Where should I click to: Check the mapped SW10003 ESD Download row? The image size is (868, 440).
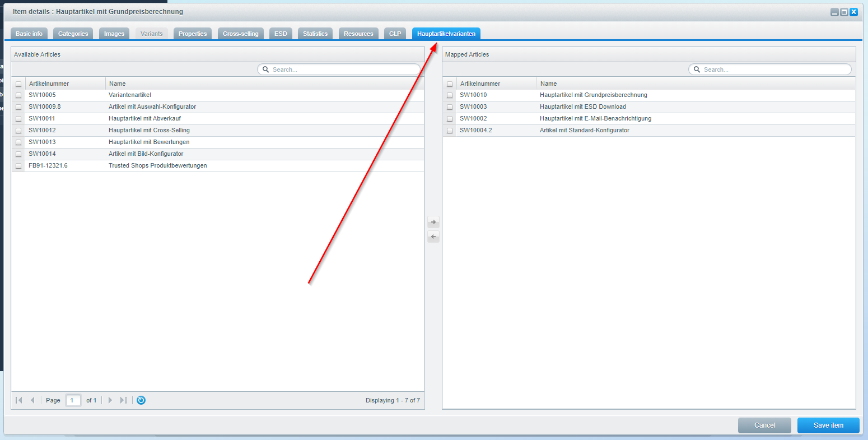pos(450,107)
